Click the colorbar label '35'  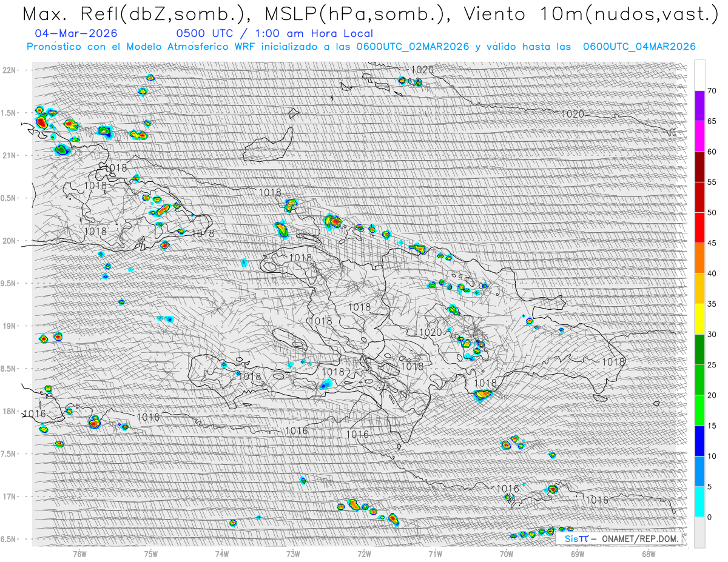tap(712, 304)
